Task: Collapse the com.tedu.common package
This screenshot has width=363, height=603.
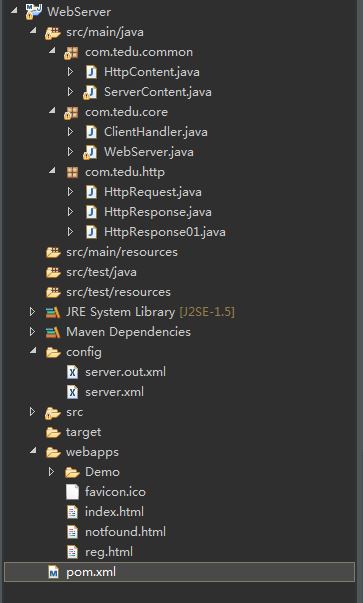Action: 52,50
